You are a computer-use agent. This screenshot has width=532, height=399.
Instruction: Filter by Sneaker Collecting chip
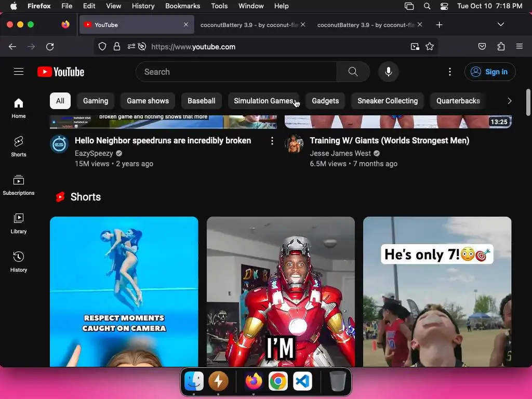388,101
